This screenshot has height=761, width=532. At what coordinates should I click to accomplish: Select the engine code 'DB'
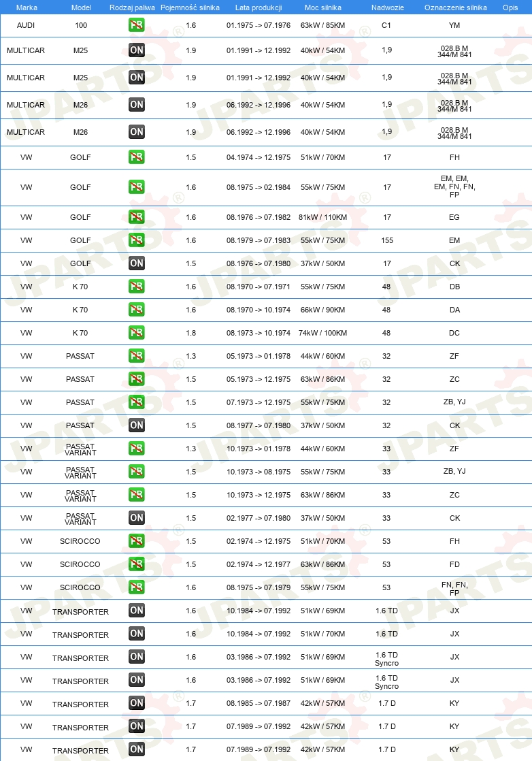(x=454, y=287)
